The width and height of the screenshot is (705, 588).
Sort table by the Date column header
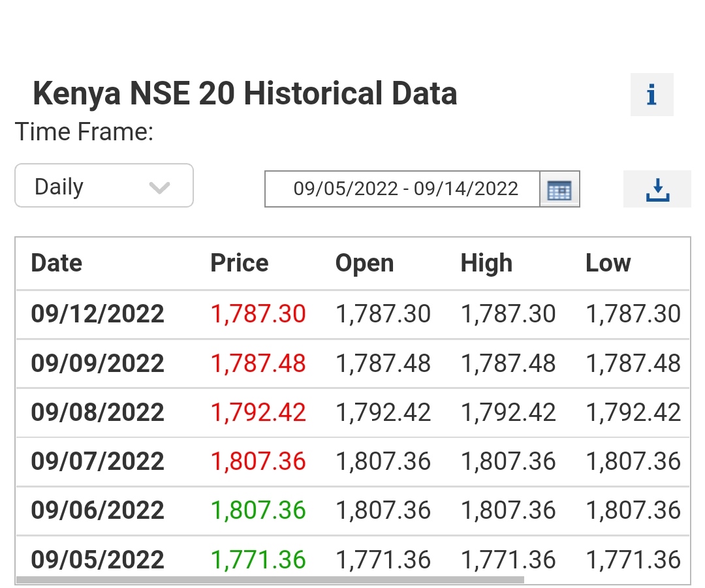point(57,263)
